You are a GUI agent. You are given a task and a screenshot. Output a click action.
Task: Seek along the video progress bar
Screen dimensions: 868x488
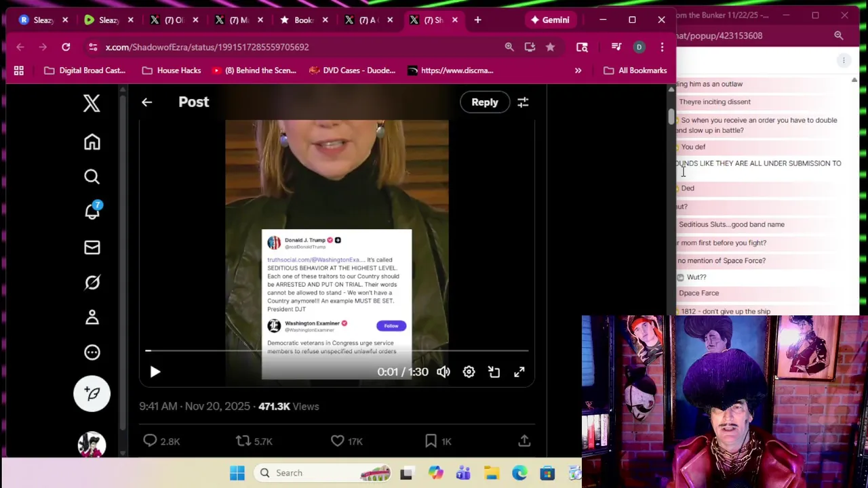(336, 351)
